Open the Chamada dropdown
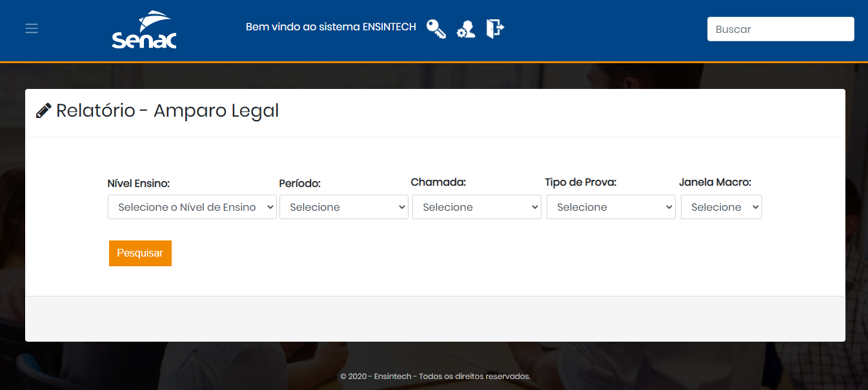The width and height of the screenshot is (868, 390). point(477,207)
